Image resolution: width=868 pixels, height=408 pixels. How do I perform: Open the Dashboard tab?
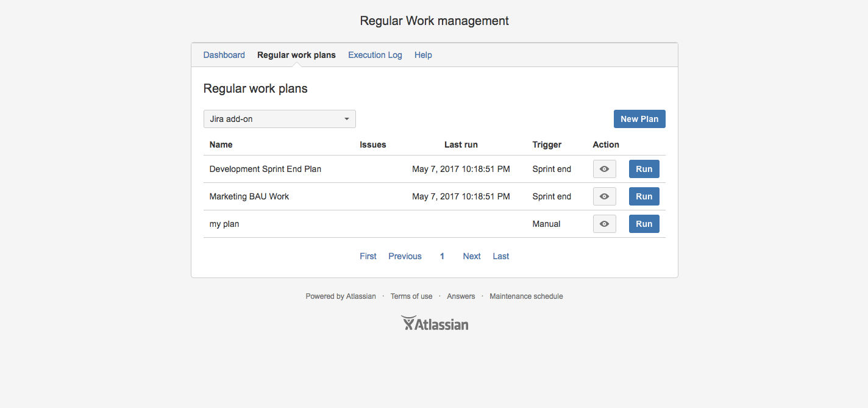point(224,55)
